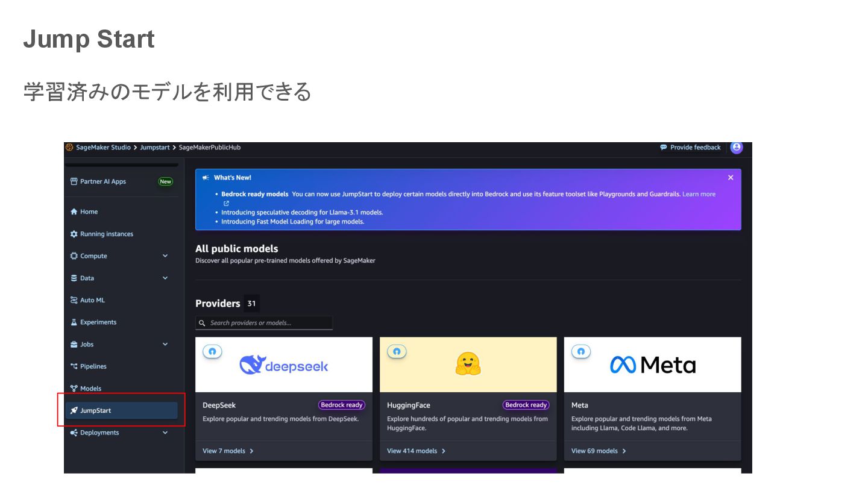Click badge icon on Meta card
This screenshot has height=488, width=868.
(x=581, y=351)
